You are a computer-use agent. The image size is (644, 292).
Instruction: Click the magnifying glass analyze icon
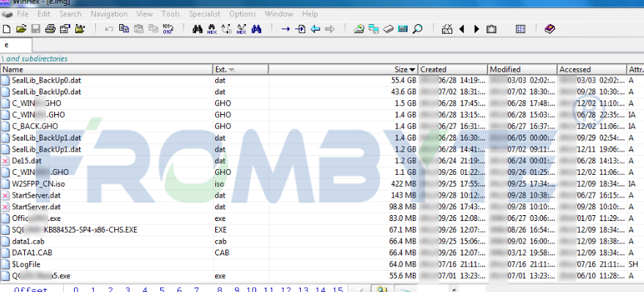418,29
